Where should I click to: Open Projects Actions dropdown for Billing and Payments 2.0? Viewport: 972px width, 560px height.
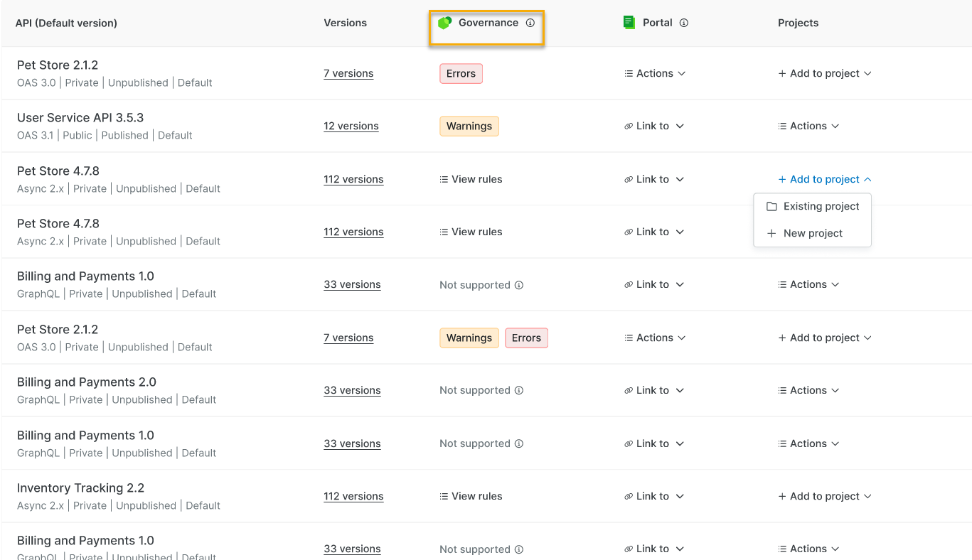[808, 390]
